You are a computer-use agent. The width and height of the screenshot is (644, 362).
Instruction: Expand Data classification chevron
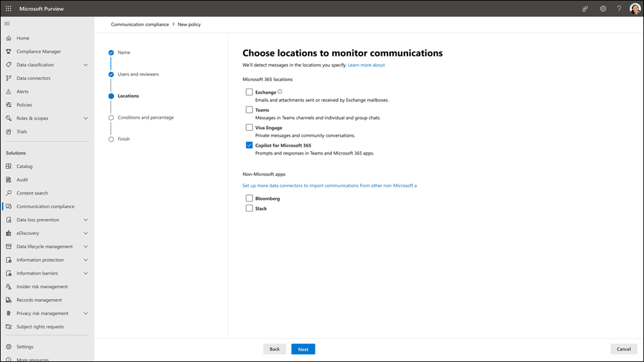[85, 65]
